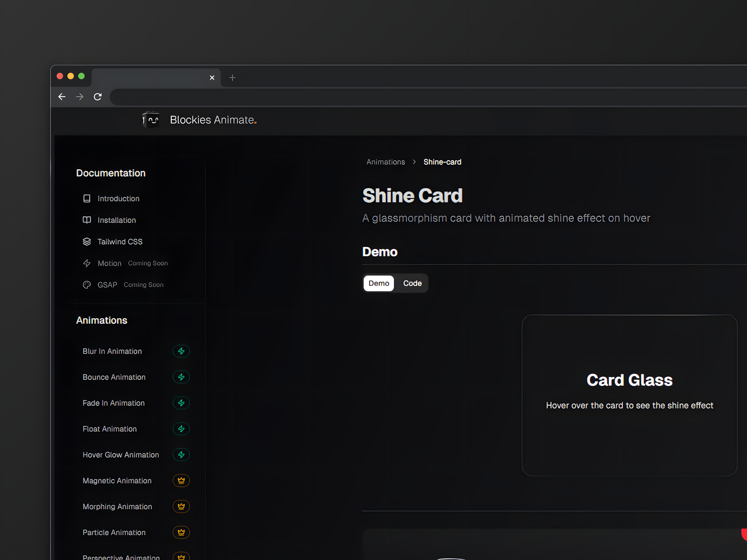Click the browser address bar
The image size is (747, 560).
pyautogui.click(x=389, y=97)
